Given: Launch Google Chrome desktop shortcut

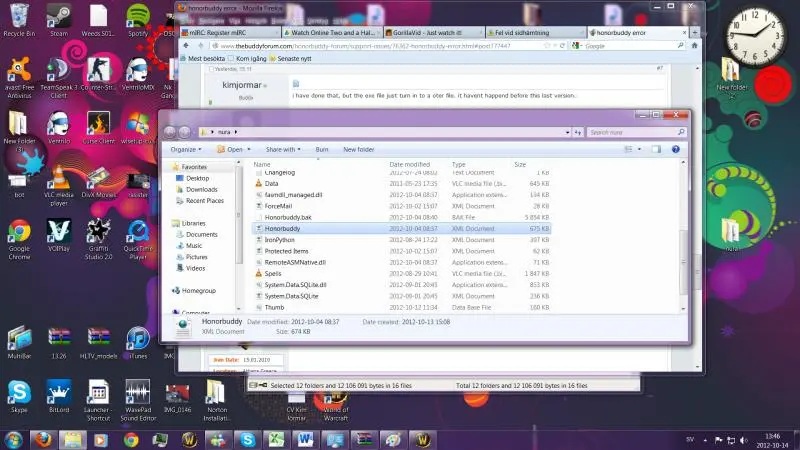Looking at the screenshot, I should point(19,239).
